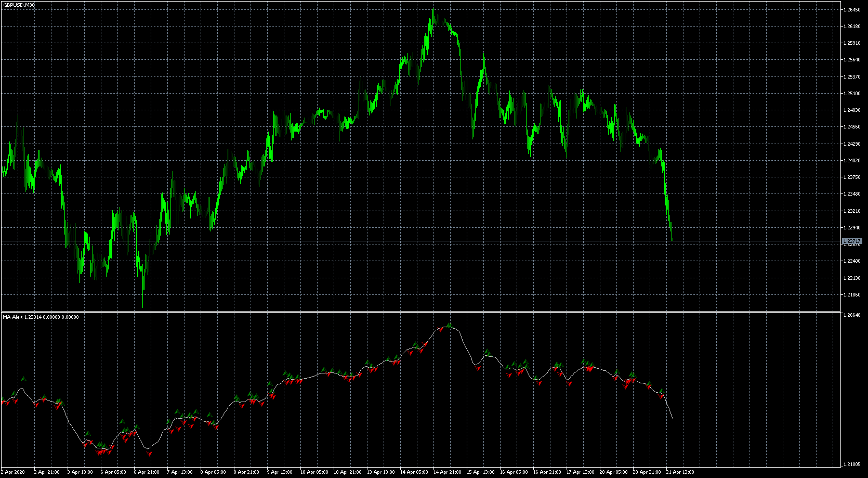
Task: Click the 3 Apr 13:00 time label
Action: pos(80,472)
